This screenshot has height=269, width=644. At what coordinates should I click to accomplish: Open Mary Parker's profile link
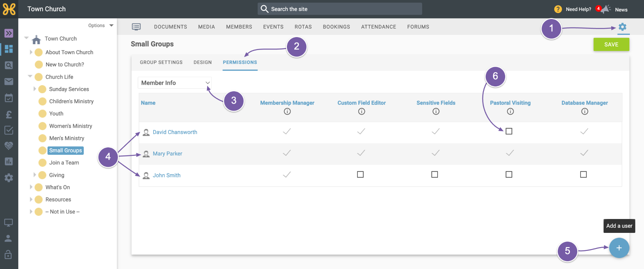pyautogui.click(x=167, y=154)
